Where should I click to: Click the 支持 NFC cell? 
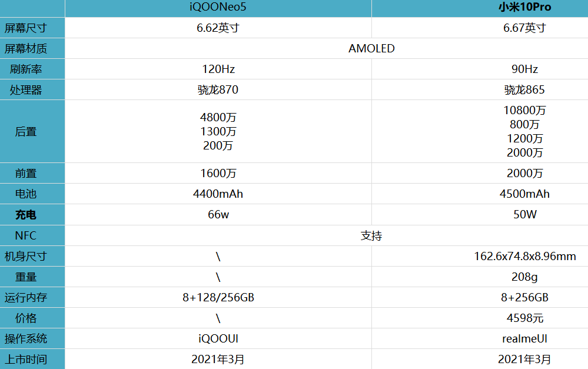click(371, 235)
